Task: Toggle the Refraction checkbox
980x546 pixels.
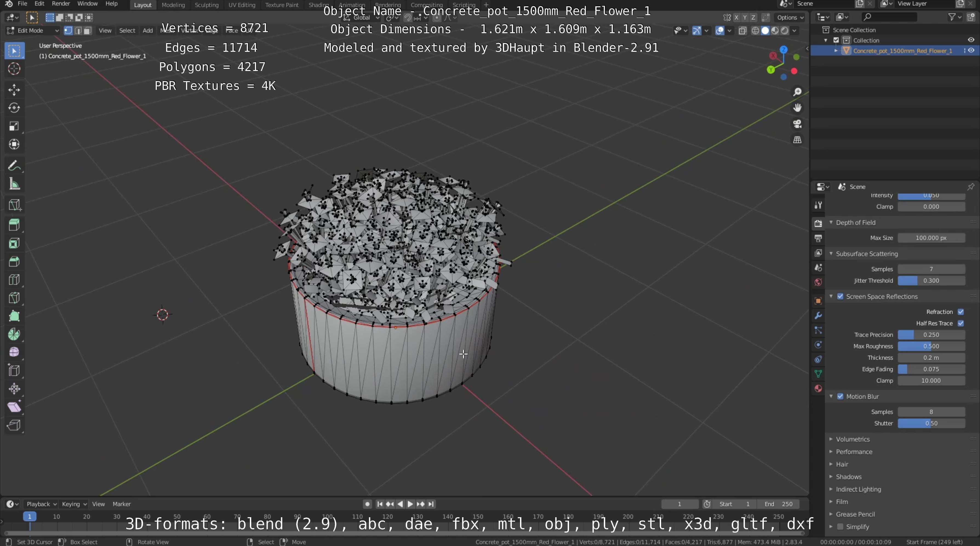Action: click(x=961, y=312)
